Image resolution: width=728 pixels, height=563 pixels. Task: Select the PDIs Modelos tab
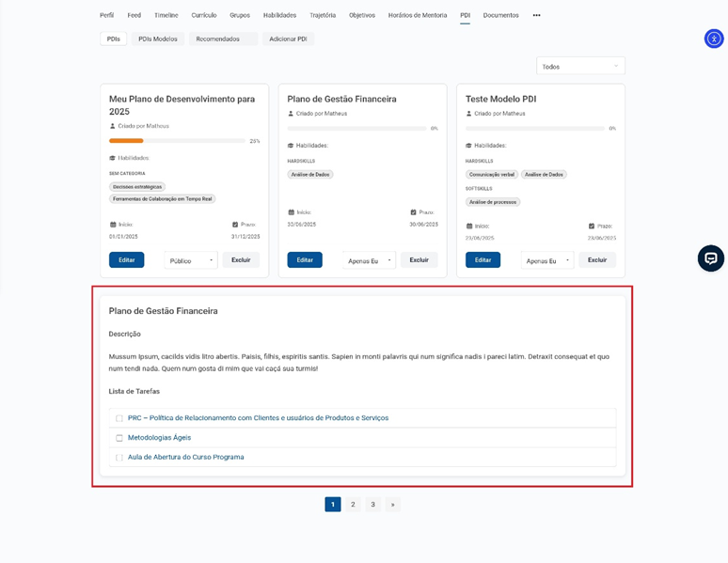pyautogui.click(x=158, y=39)
